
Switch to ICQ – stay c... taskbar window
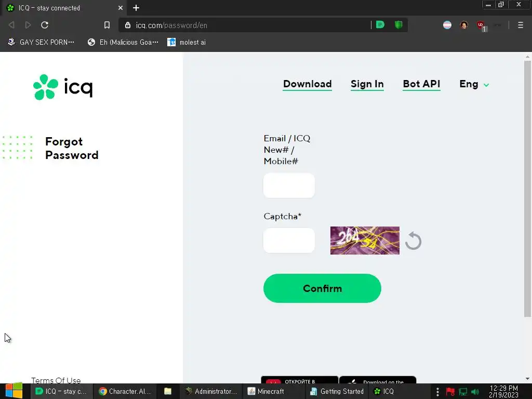tap(61, 391)
